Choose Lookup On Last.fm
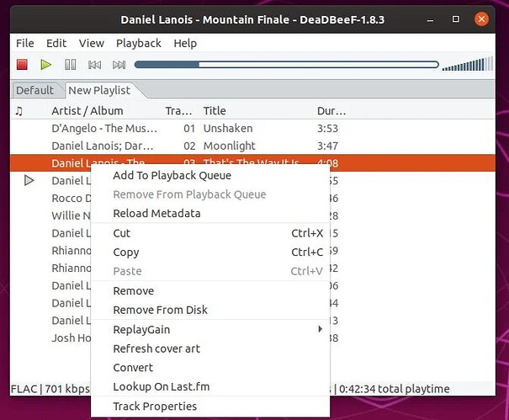The width and height of the screenshot is (509, 420). pos(161,387)
